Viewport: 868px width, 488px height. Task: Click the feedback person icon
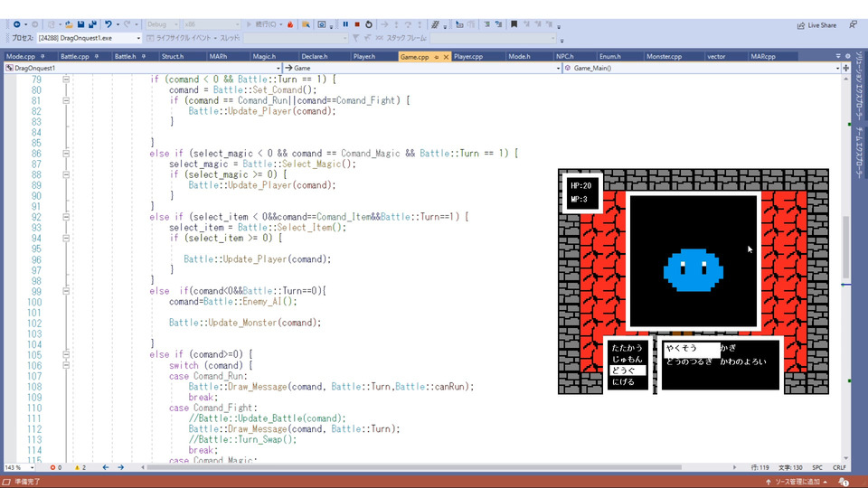tap(853, 25)
